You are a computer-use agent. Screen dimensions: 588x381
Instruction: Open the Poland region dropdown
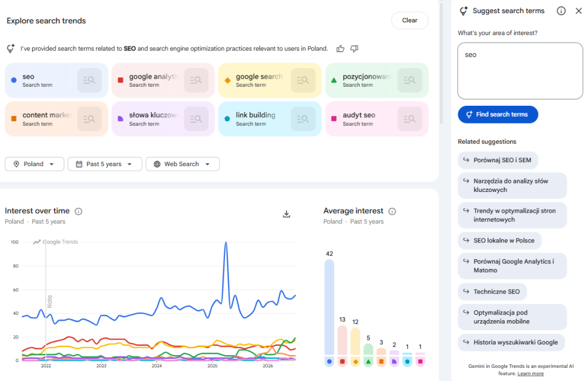34,164
